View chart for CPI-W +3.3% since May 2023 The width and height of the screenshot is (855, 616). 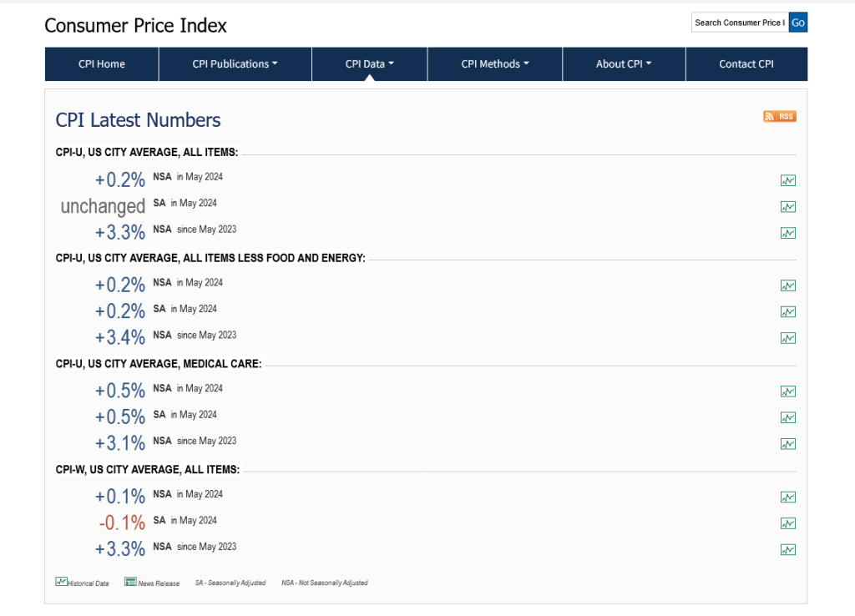[787, 549]
